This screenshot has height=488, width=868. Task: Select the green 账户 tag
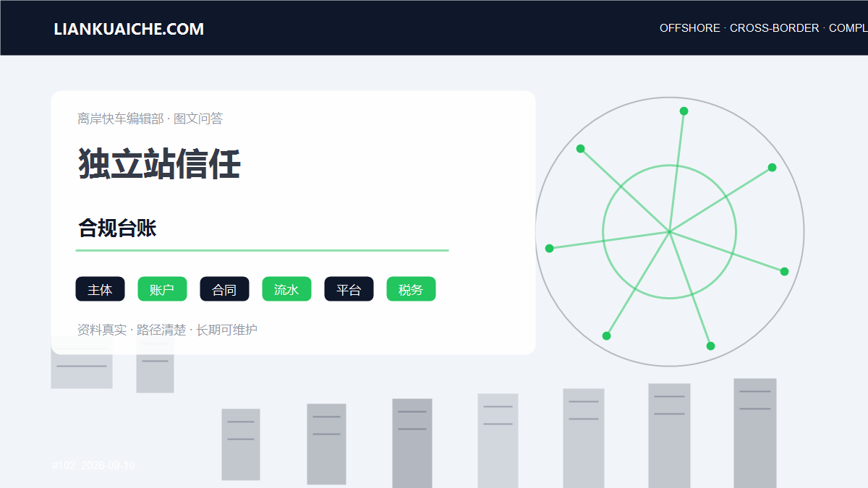(x=162, y=289)
